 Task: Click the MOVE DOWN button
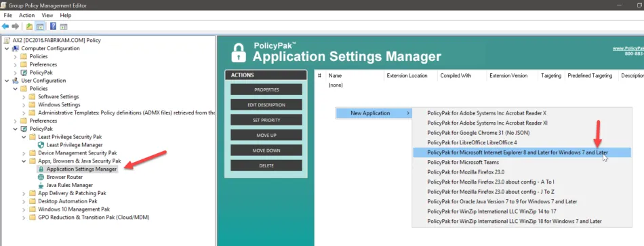point(266,150)
